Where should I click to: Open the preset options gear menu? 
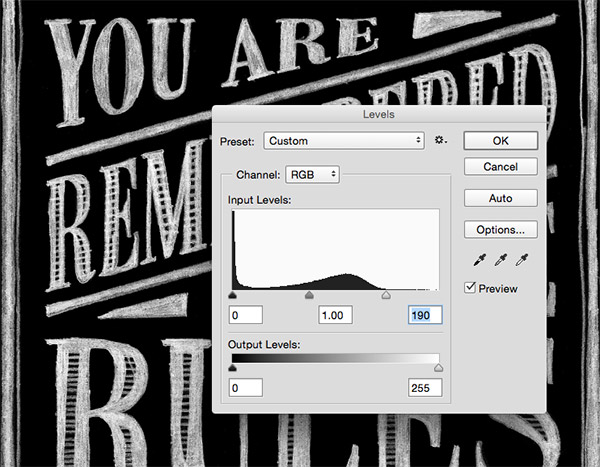pos(442,141)
